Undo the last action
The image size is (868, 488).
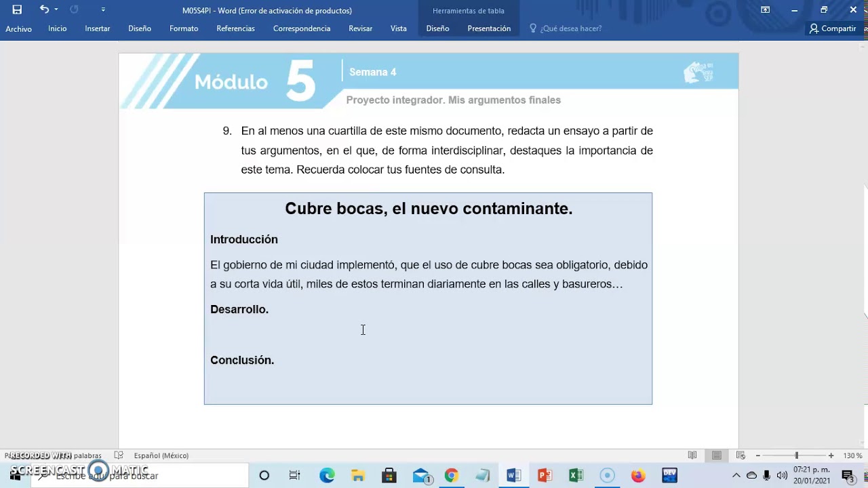[x=44, y=9]
